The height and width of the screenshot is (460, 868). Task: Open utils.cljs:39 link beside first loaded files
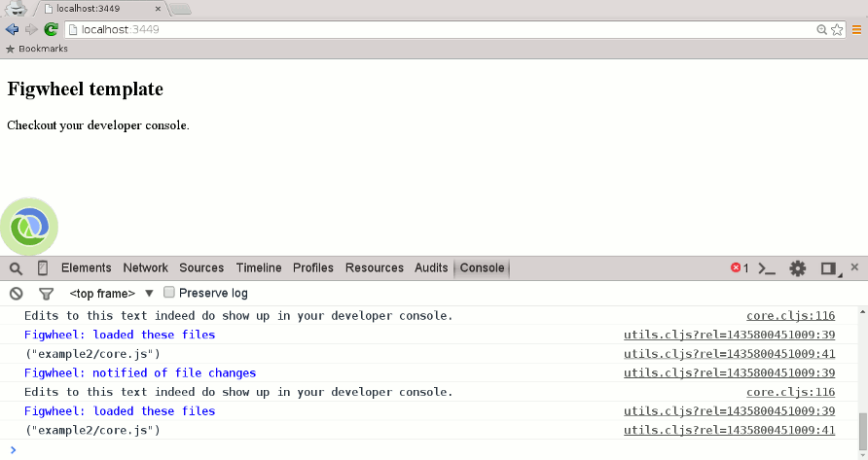(729, 335)
